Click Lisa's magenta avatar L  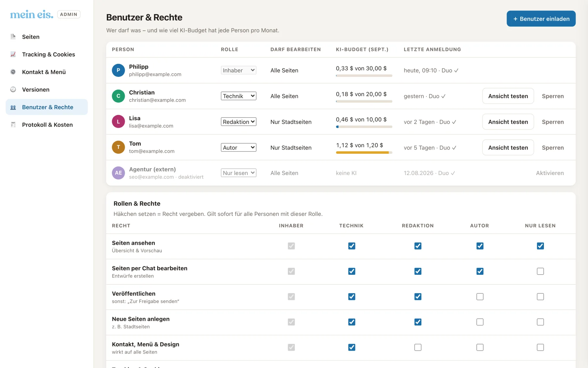pyautogui.click(x=118, y=122)
